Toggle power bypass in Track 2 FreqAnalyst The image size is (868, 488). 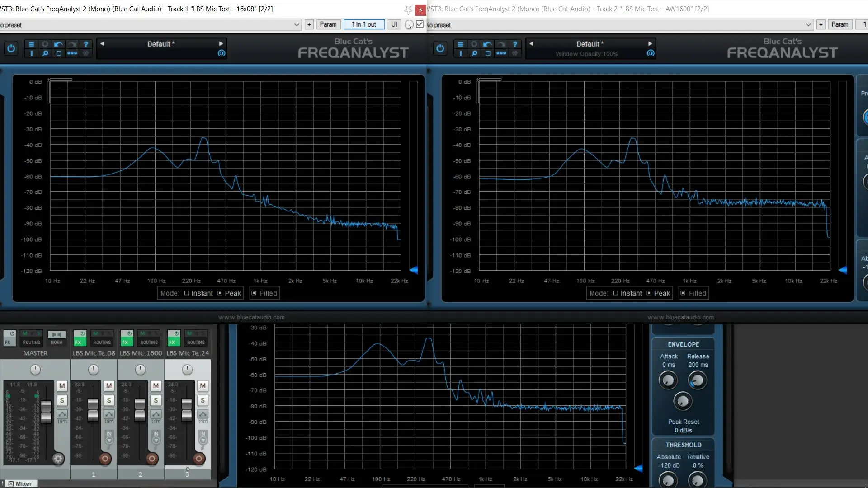440,48
